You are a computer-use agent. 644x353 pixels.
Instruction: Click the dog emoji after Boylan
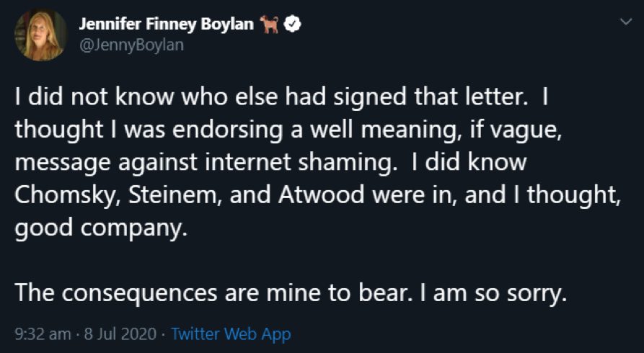[x=271, y=24]
